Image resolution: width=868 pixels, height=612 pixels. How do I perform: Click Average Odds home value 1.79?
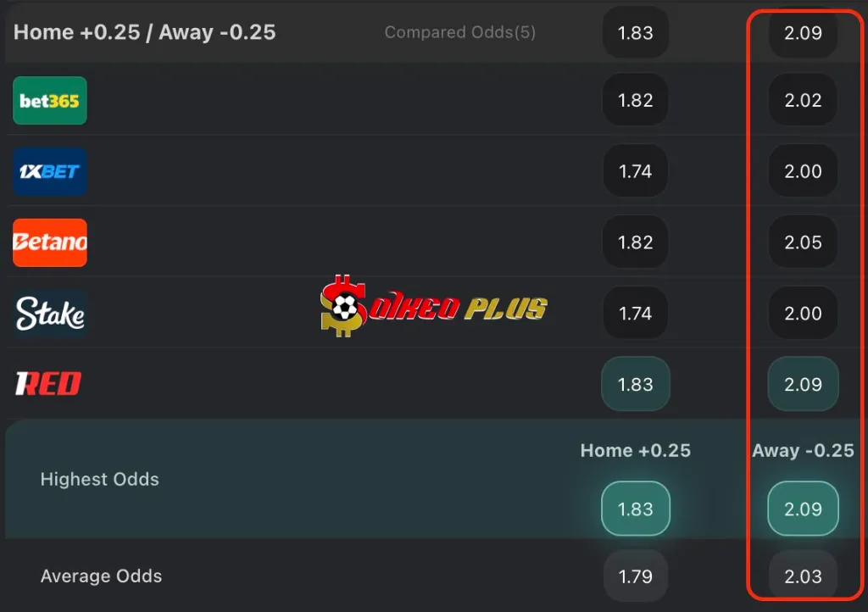click(x=636, y=576)
